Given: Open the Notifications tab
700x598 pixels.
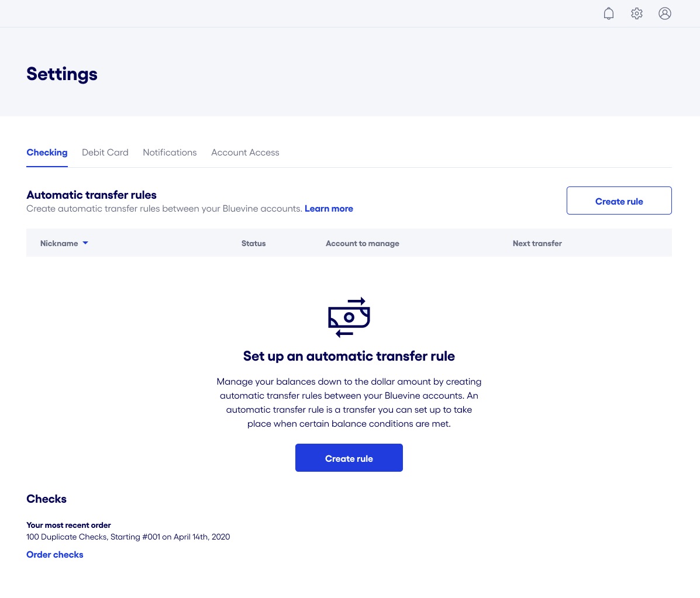Looking at the screenshot, I should (x=170, y=153).
